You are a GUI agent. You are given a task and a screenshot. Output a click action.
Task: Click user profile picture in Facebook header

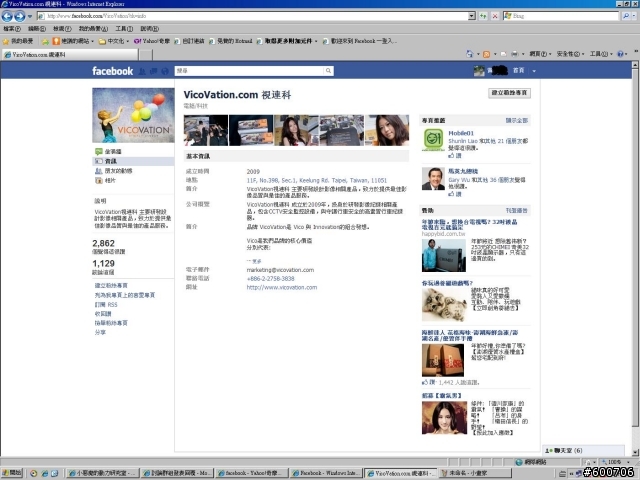[x=479, y=71]
